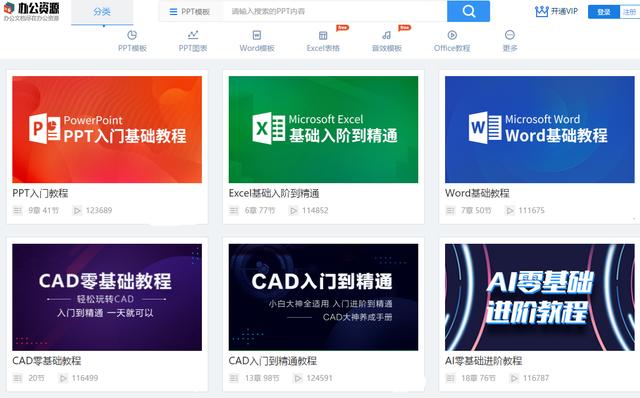
Task: Click chapter list icon beside 18章 76节
Action: point(450,378)
